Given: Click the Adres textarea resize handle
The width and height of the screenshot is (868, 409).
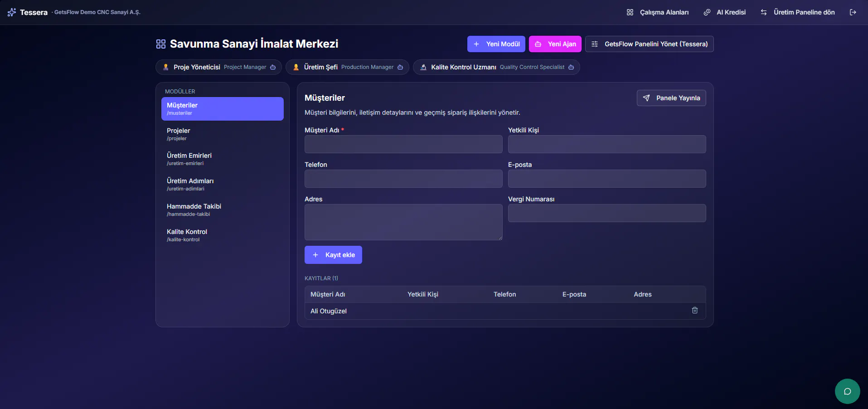Looking at the screenshot, I should tap(500, 238).
